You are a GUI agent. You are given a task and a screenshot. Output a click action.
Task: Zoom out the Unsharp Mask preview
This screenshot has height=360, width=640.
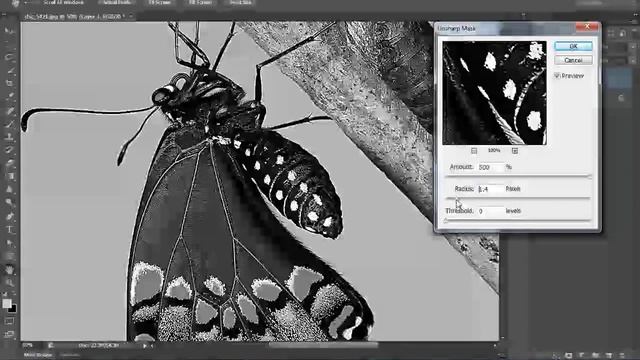click(x=474, y=151)
